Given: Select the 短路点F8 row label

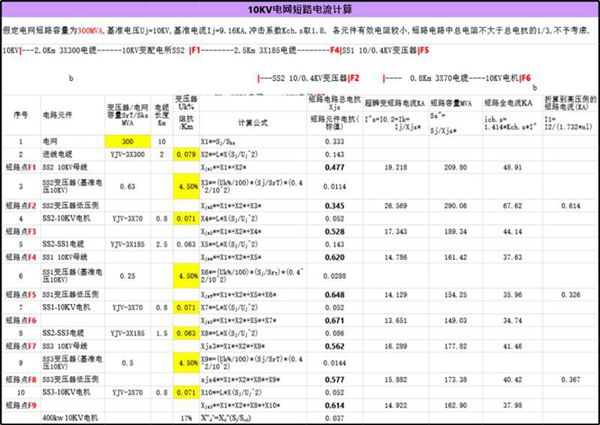Looking at the screenshot, I should [x=21, y=379].
